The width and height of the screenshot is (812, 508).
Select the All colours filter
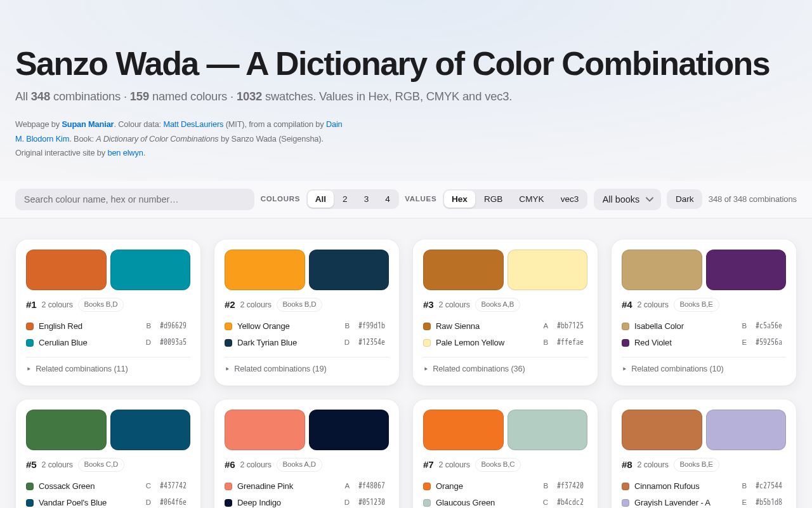[320, 199]
